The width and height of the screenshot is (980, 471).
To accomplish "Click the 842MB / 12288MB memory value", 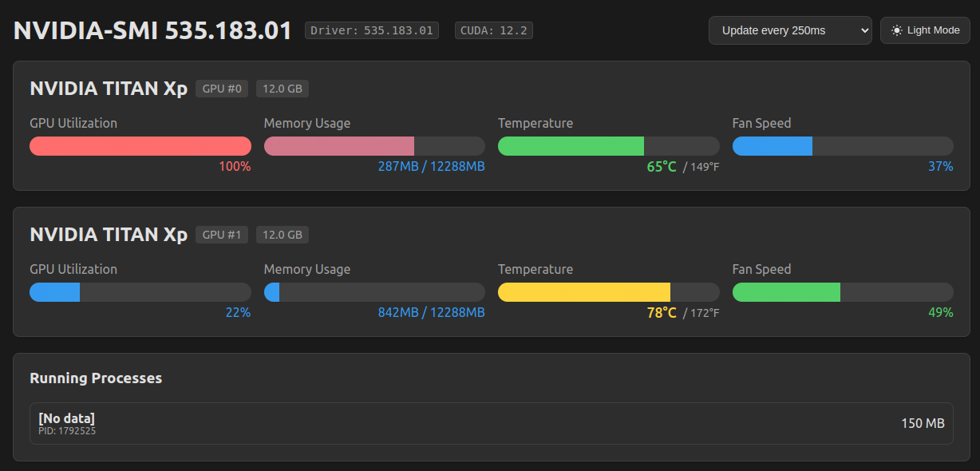I will pos(431,312).
